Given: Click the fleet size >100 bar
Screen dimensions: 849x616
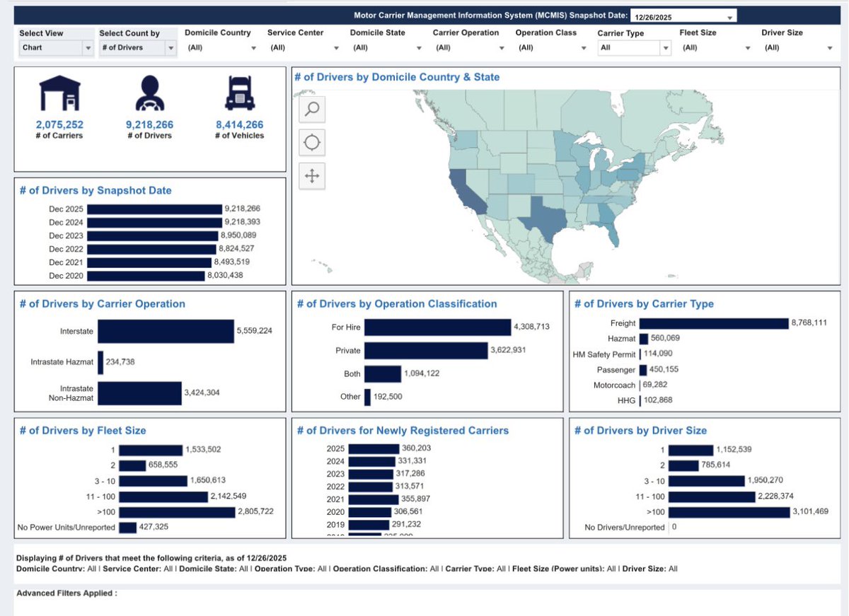Looking at the screenshot, I should (x=177, y=512).
